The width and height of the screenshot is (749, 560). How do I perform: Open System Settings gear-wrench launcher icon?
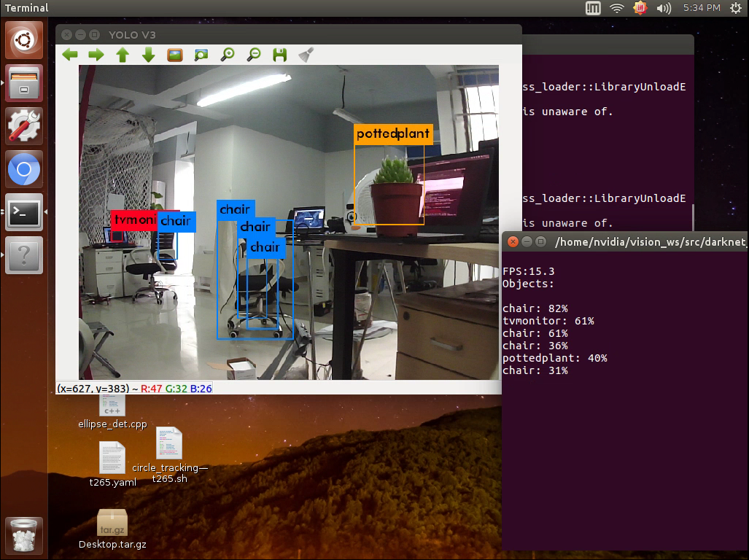coord(24,126)
